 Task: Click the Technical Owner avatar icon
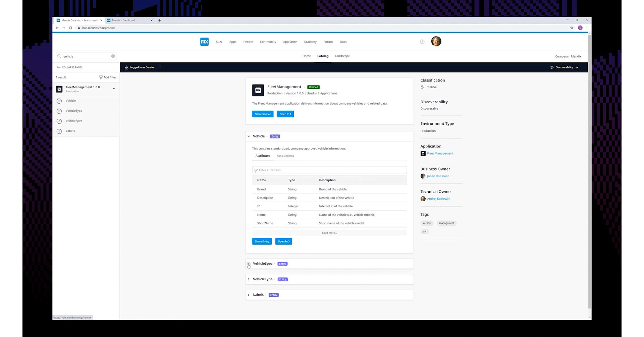423,199
